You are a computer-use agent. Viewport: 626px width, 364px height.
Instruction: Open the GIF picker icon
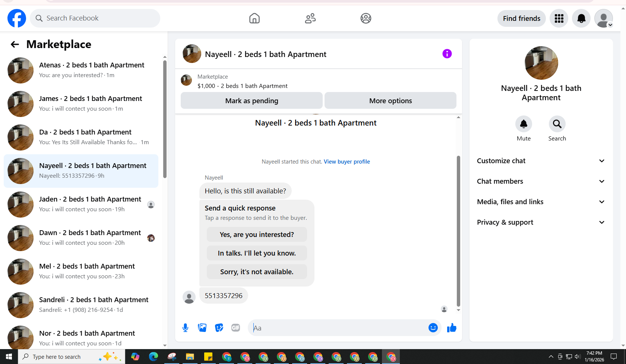(x=235, y=328)
